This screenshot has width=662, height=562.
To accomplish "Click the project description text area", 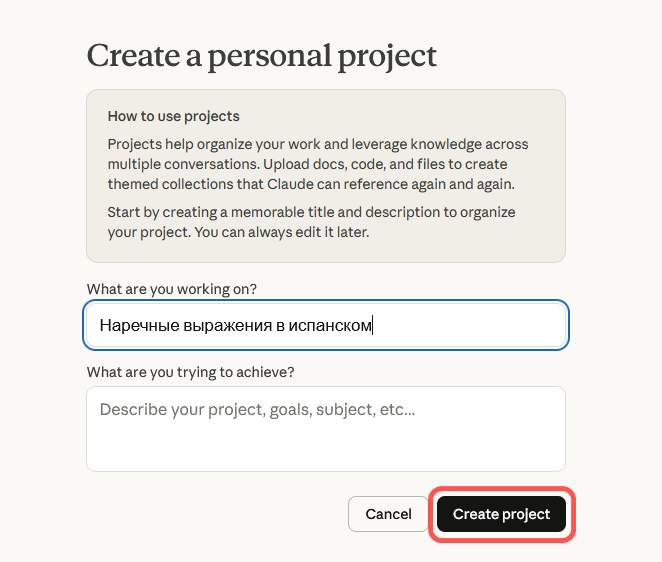I will pyautogui.click(x=326, y=428).
